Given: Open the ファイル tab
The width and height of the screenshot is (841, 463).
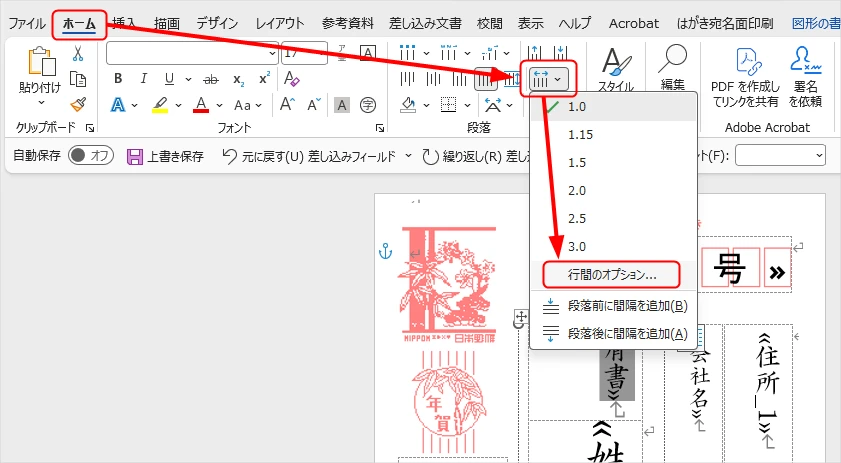Looking at the screenshot, I should 27,24.
